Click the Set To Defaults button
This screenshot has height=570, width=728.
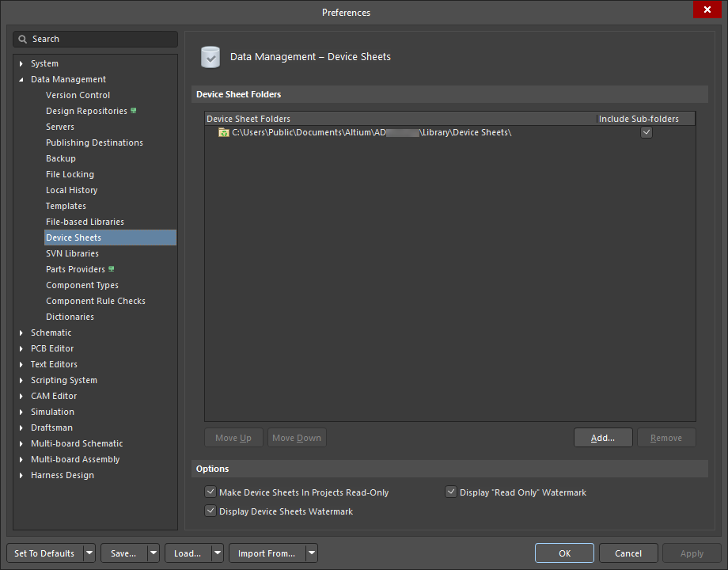pos(44,553)
